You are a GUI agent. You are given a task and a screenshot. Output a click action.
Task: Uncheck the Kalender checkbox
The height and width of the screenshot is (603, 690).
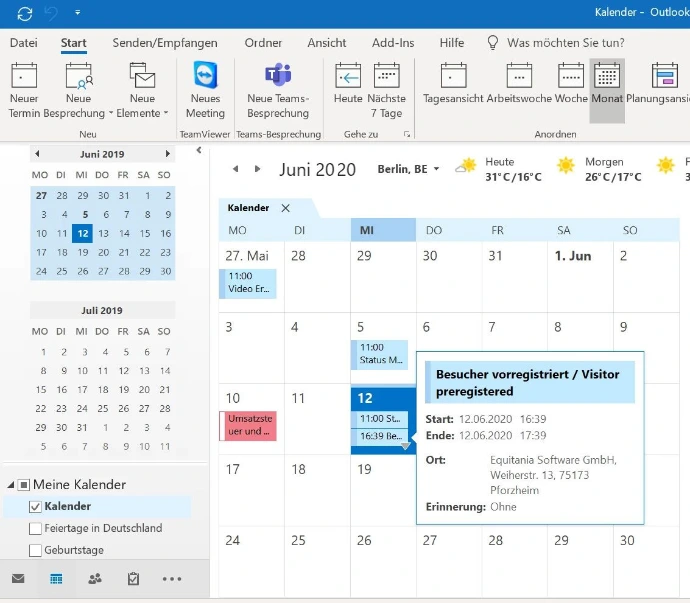tap(36, 507)
